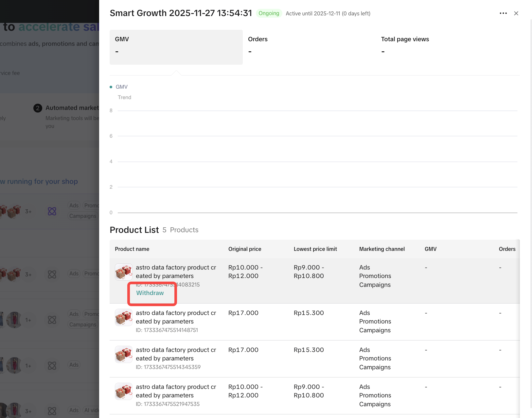Click thumbnail of product ID ending 345359
This screenshot has width=532, height=418.
click(123, 355)
